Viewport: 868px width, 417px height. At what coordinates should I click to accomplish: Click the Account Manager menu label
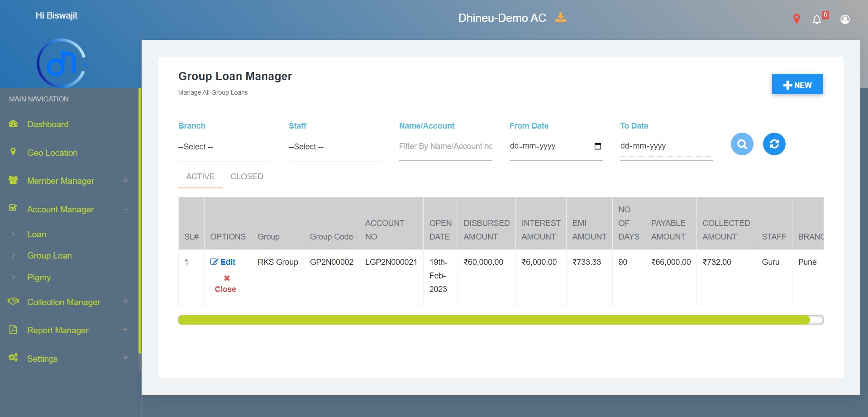pyautogui.click(x=60, y=209)
